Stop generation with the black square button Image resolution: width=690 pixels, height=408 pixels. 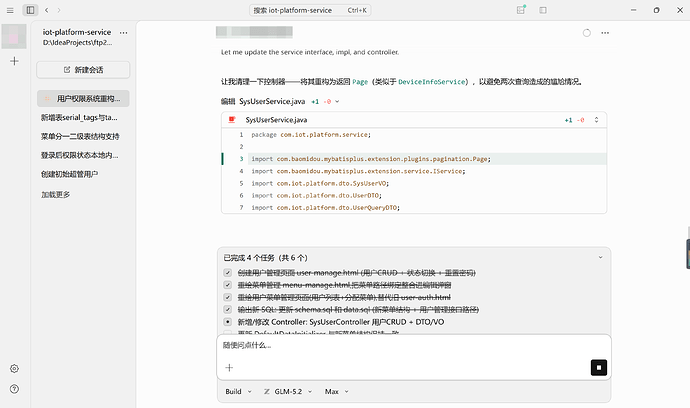598,368
